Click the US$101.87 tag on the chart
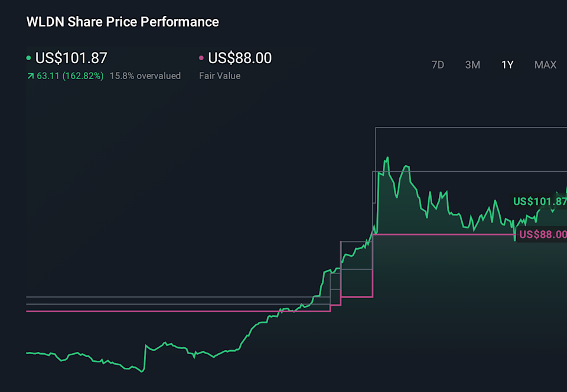 pyautogui.click(x=539, y=201)
